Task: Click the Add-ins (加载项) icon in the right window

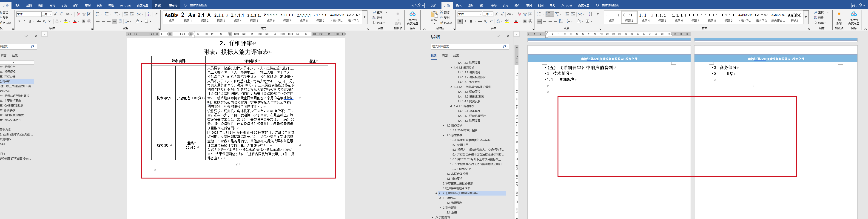Action: click(839, 14)
